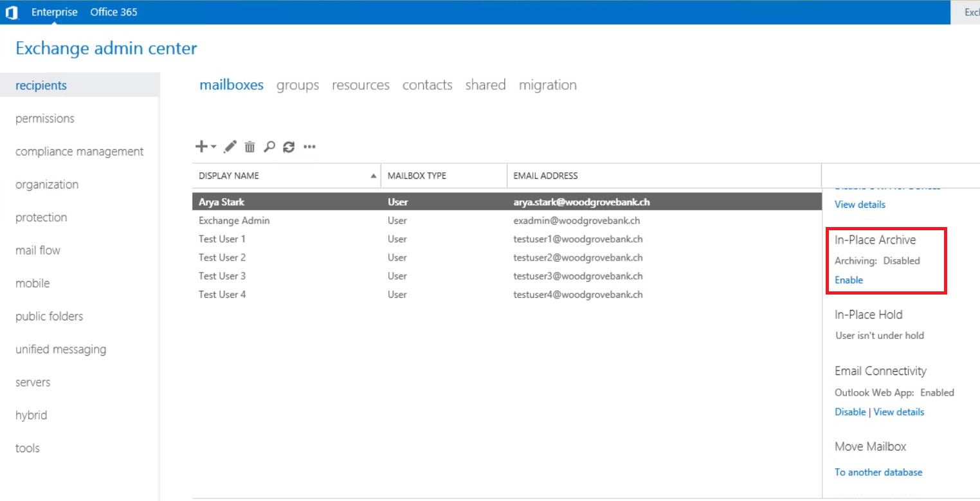Click the Office logo icon

(x=12, y=12)
